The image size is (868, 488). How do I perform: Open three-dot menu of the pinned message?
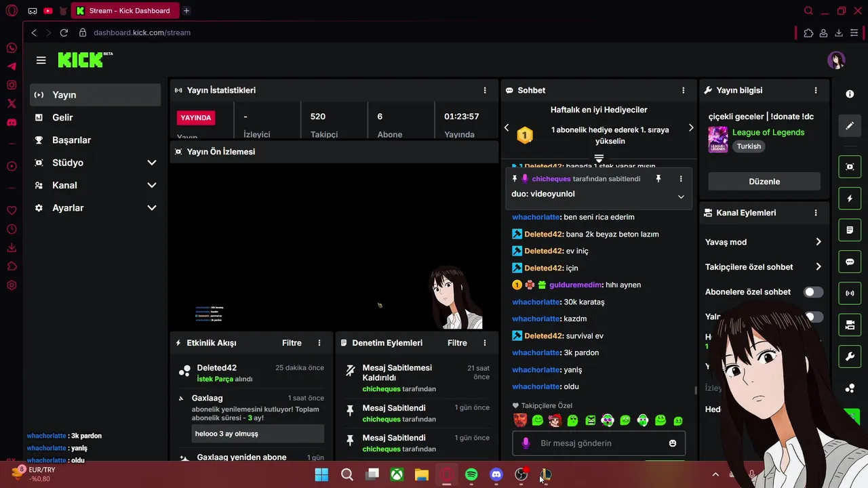coord(681,179)
